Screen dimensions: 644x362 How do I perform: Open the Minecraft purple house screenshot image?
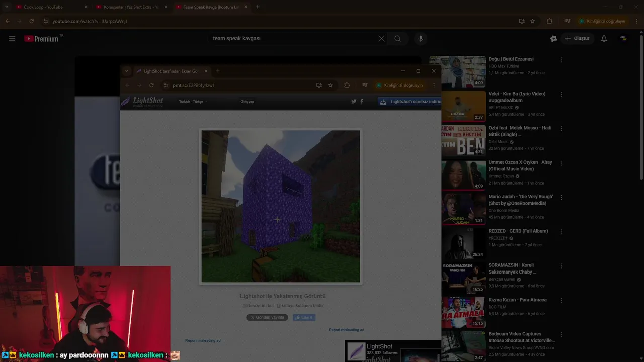281,206
